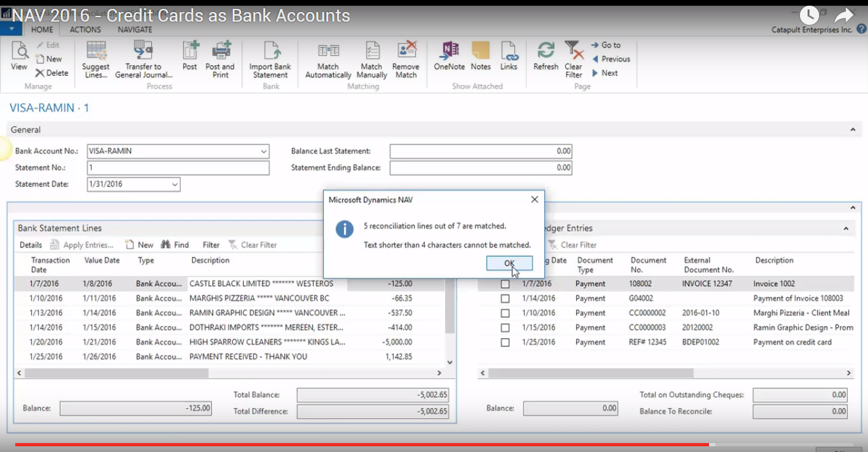Seek on the red video progress bar
The image size is (868, 452).
coord(362,444)
